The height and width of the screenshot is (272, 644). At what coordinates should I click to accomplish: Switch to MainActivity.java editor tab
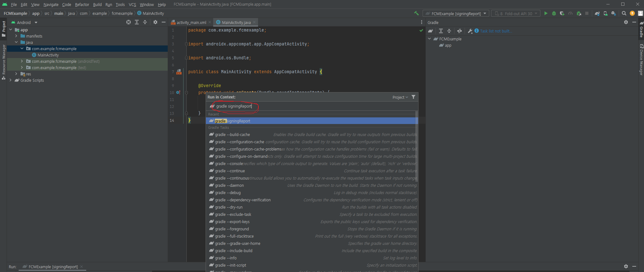pyautogui.click(x=236, y=22)
